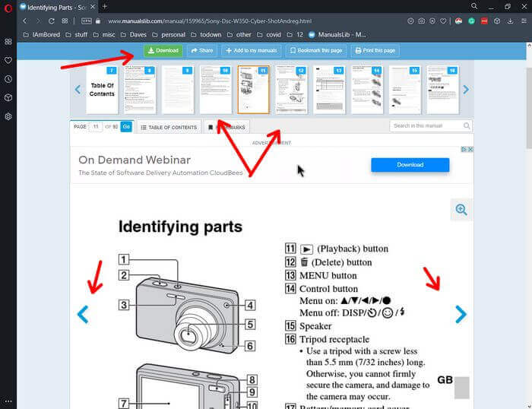Click Add to my manuals
532x409 pixels.
(x=252, y=51)
